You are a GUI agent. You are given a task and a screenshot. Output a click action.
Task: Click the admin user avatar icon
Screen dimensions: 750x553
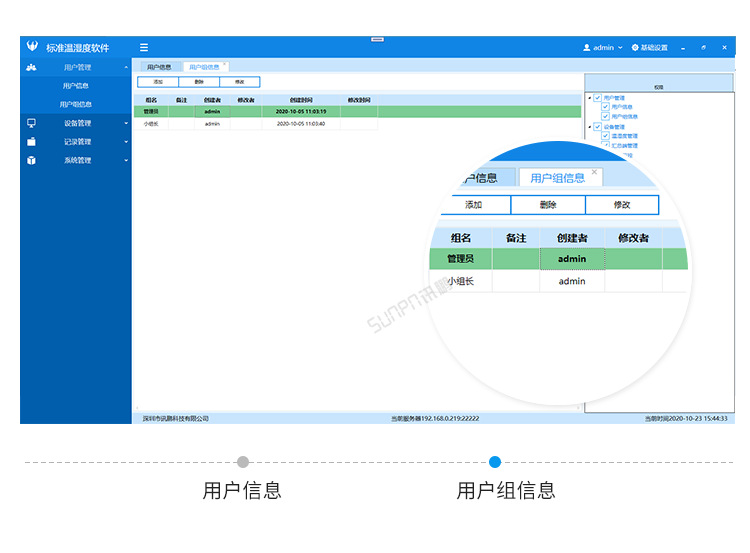[x=586, y=47]
